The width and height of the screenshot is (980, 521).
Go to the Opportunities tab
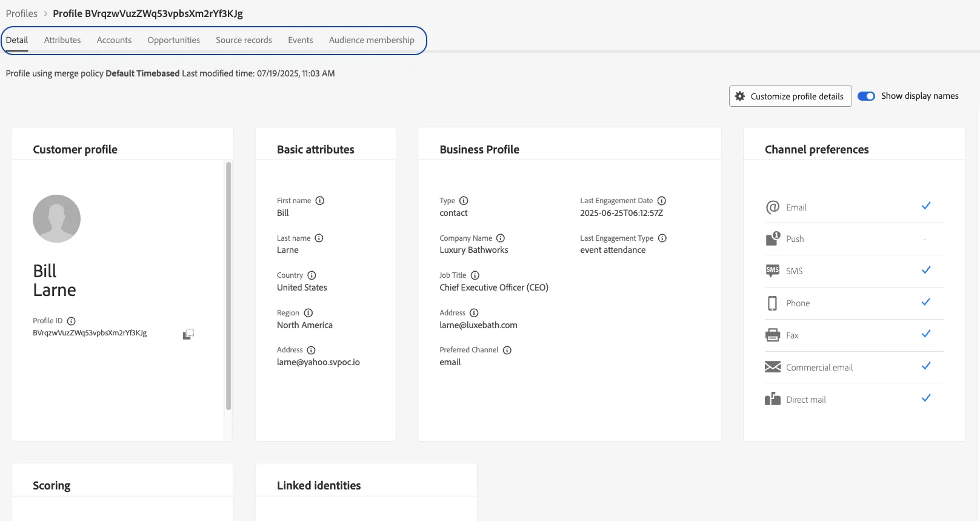pos(174,40)
